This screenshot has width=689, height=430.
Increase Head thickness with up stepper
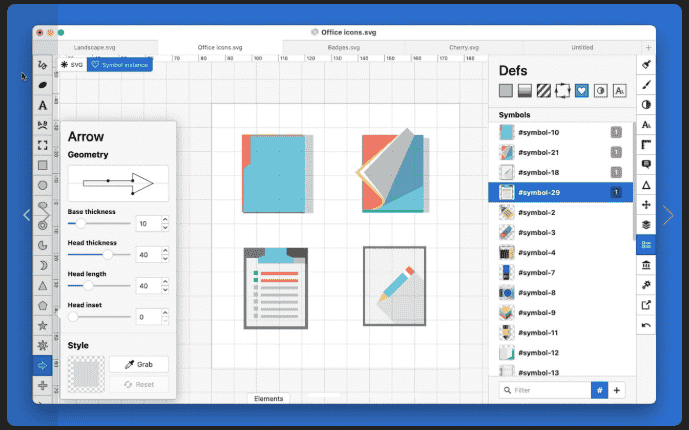click(165, 250)
